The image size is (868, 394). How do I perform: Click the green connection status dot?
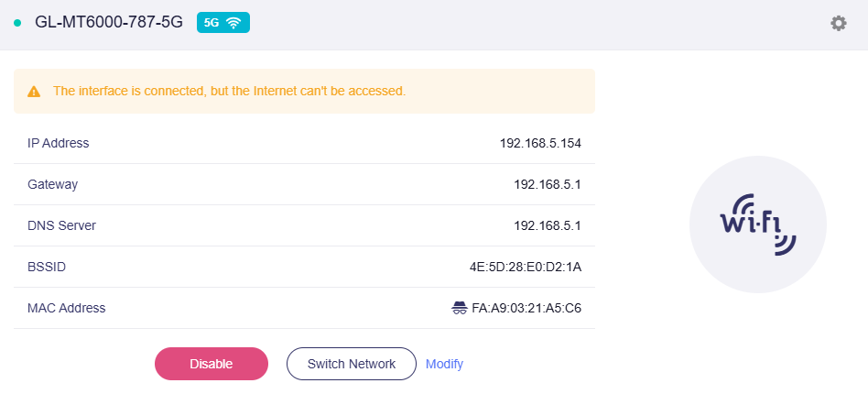click(17, 23)
